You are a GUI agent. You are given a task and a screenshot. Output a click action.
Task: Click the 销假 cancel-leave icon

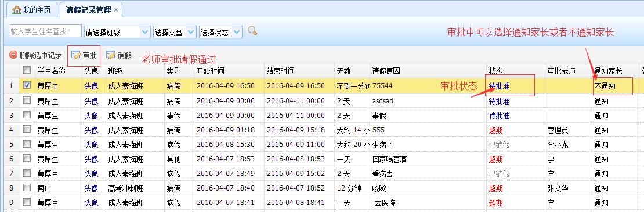tap(110, 55)
